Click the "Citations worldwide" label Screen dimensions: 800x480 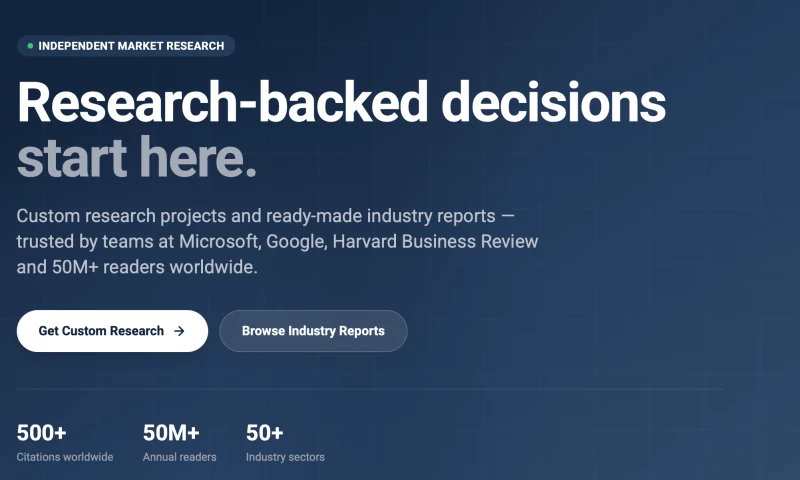(x=65, y=457)
